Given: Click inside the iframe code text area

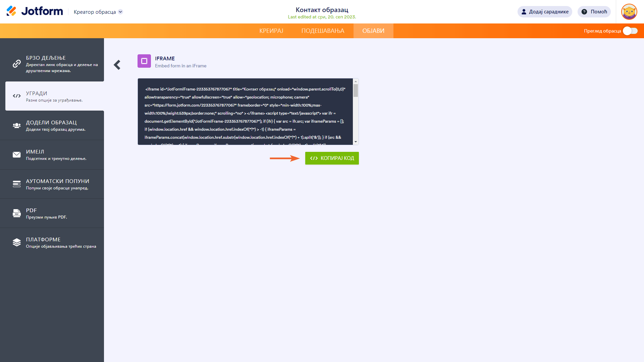Looking at the screenshot, I should pyautogui.click(x=245, y=112).
